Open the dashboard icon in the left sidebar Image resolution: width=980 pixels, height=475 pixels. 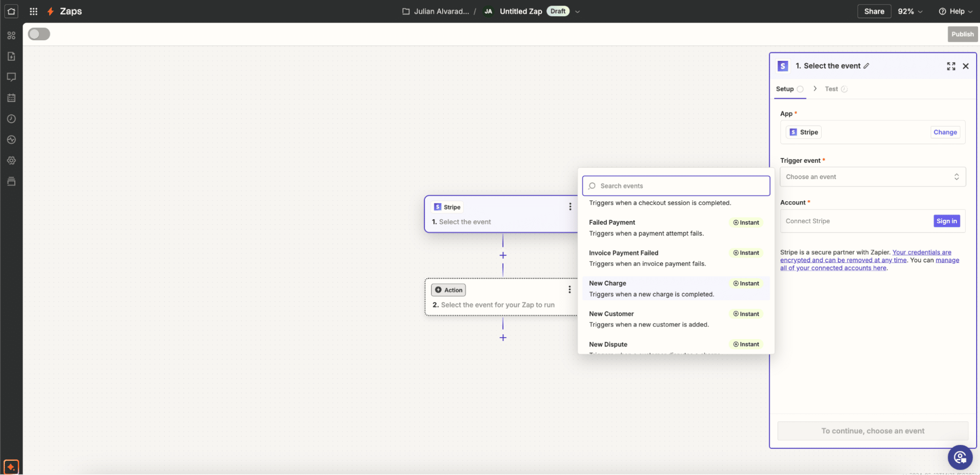[x=11, y=35]
